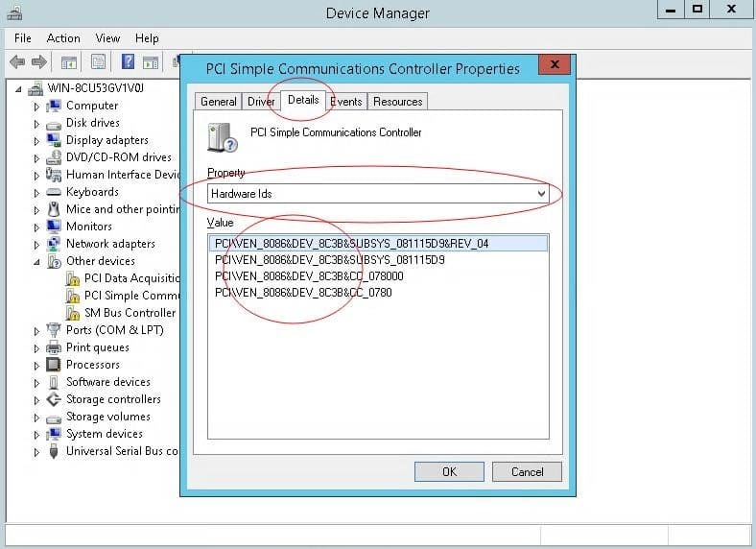Click the Network adapters category icon
Image resolution: width=756 pixels, height=549 pixels.
pyautogui.click(x=54, y=244)
